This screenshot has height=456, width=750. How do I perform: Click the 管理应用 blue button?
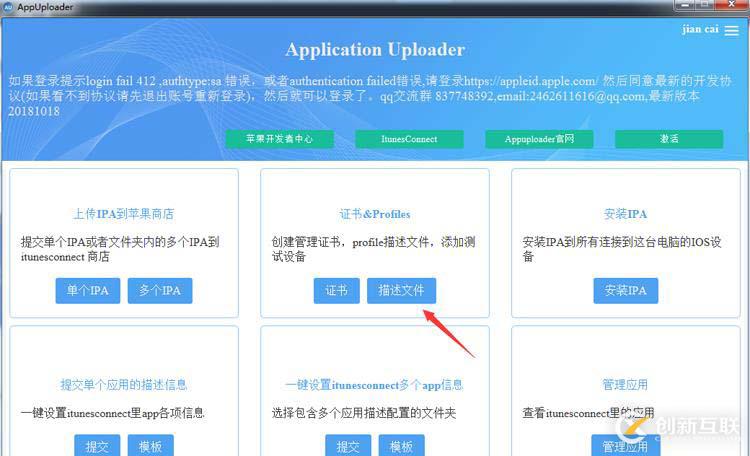(x=626, y=446)
